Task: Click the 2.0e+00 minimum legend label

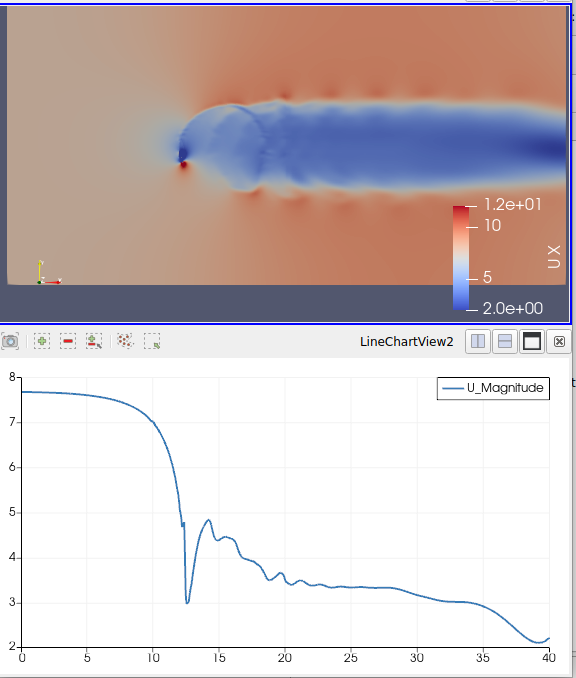Action: point(513,308)
